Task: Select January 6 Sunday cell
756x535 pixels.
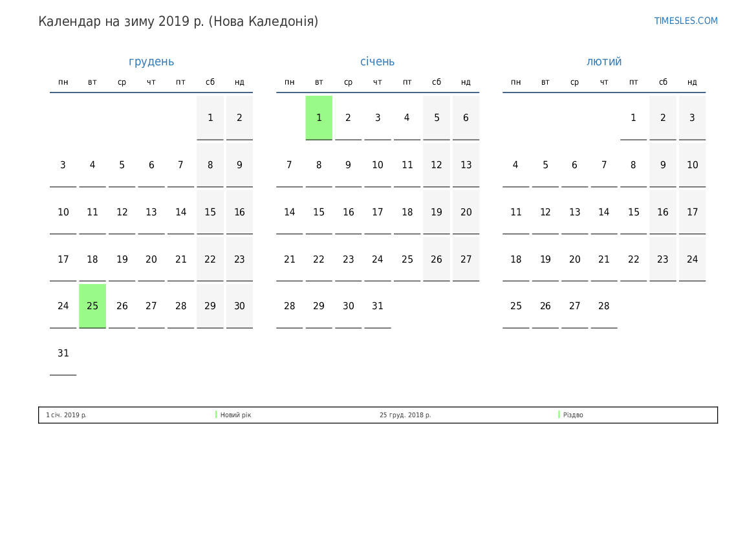Action: 466,118
